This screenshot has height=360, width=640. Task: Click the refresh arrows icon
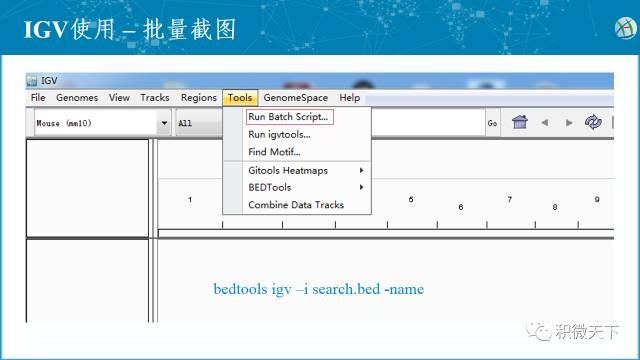point(593,122)
